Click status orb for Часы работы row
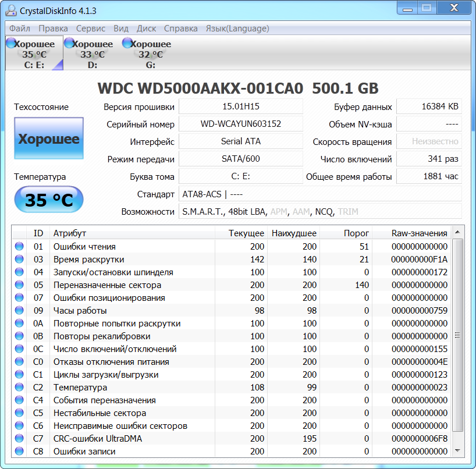The width and height of the screenshot is (476, 469). click(x=19, y=310)
